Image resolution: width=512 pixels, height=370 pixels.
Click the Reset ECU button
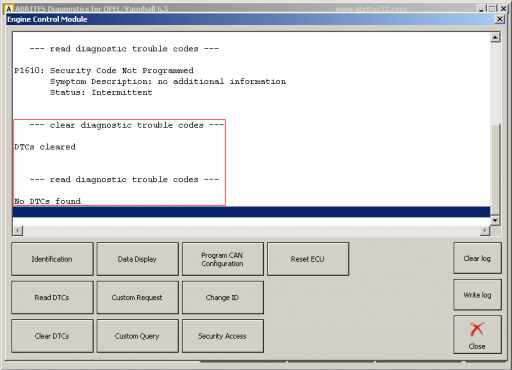pos(308,259)
